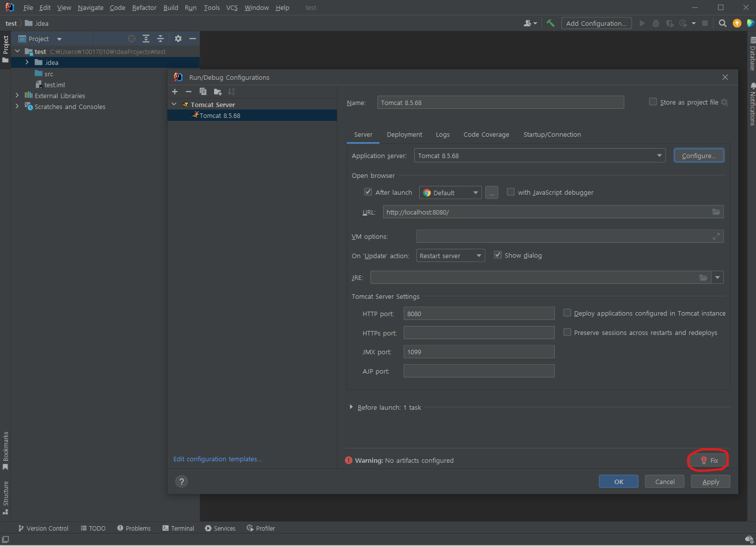Screen dimensions: 756x547
Task: Open the Build menu
Action: (x=171, y=7)
